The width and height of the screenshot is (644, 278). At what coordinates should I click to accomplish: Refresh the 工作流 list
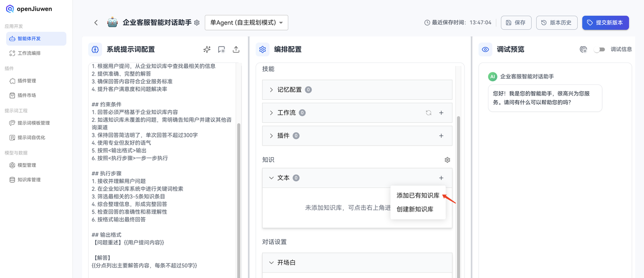tap(429, 113)
